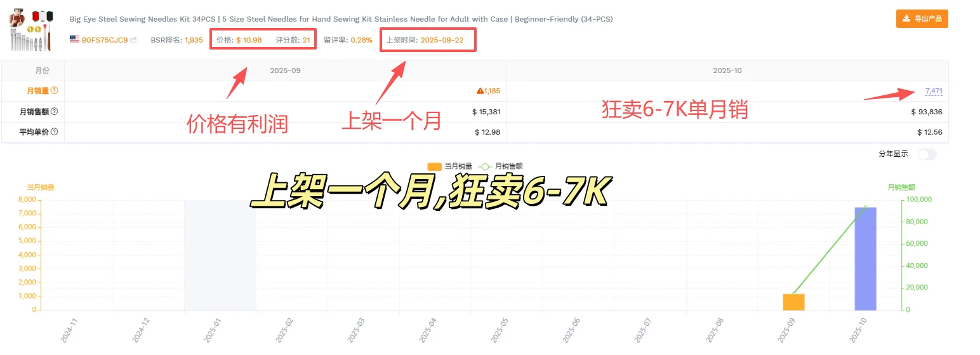Toggle the 当月销量 legend item
Image resolution: width=980 pixels, height=355 pixels.
point(449,166)
